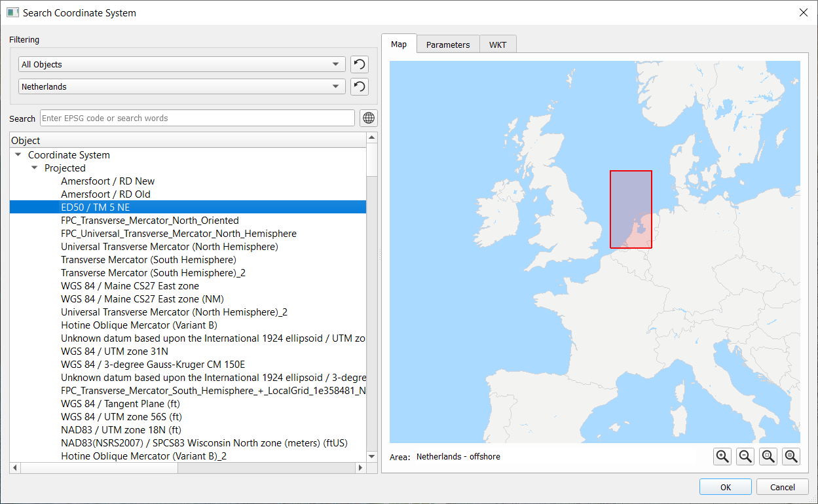The width and height of the screenshot is (818, 504).
Task: Collapse the Coordinate System tree node
Action: (x=18, y=155)
